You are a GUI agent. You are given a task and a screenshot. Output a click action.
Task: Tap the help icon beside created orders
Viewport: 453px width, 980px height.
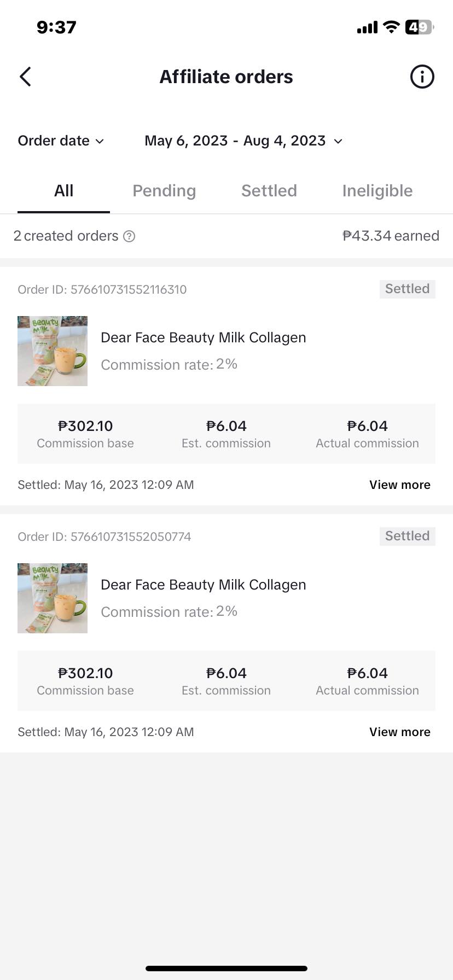point(129,236)
